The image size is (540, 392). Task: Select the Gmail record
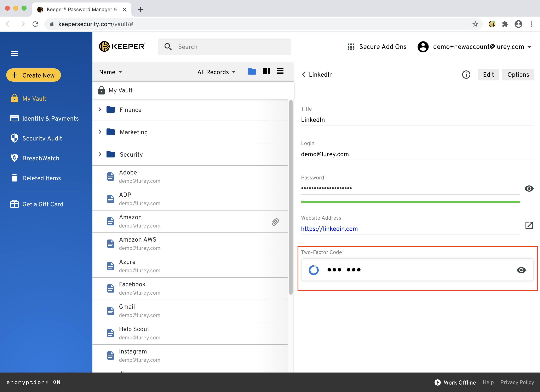[x=190, y=311]
